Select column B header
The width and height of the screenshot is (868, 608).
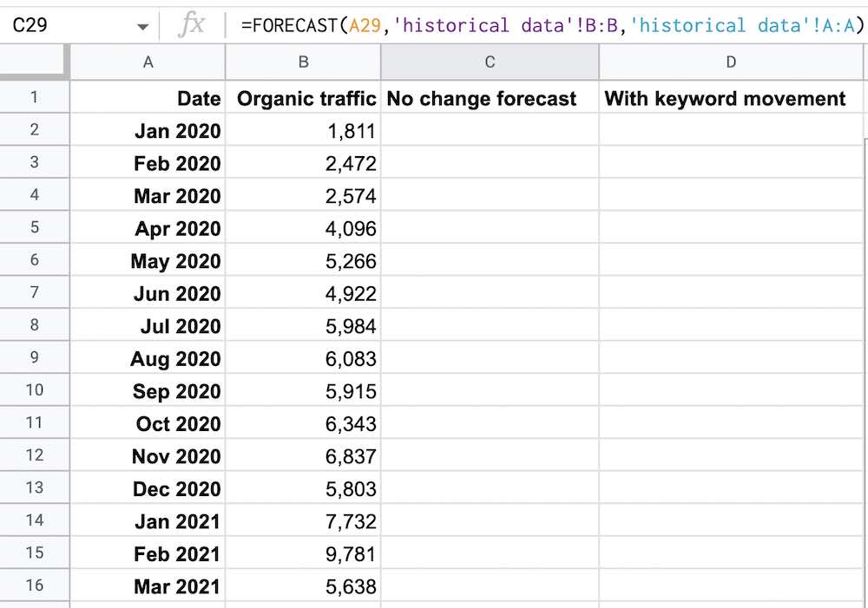point(303,62)
